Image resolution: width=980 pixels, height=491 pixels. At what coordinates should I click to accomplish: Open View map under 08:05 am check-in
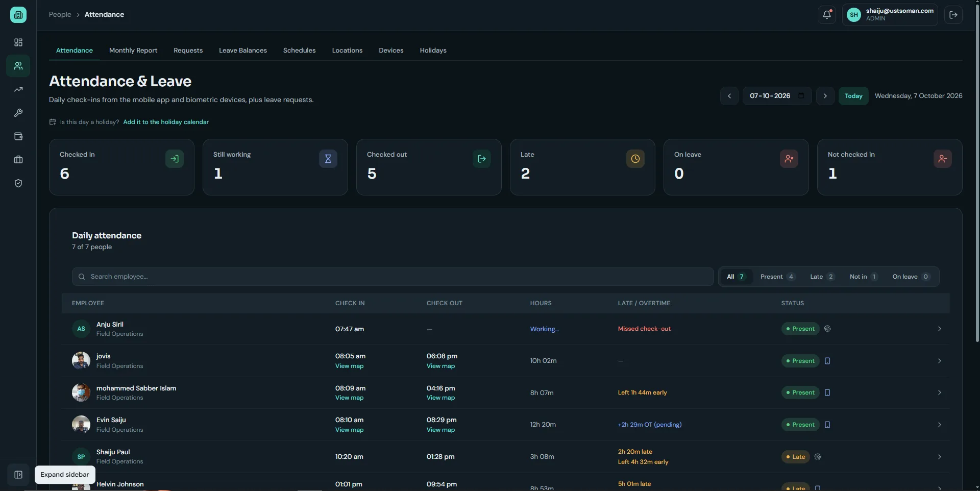point(349,366)
